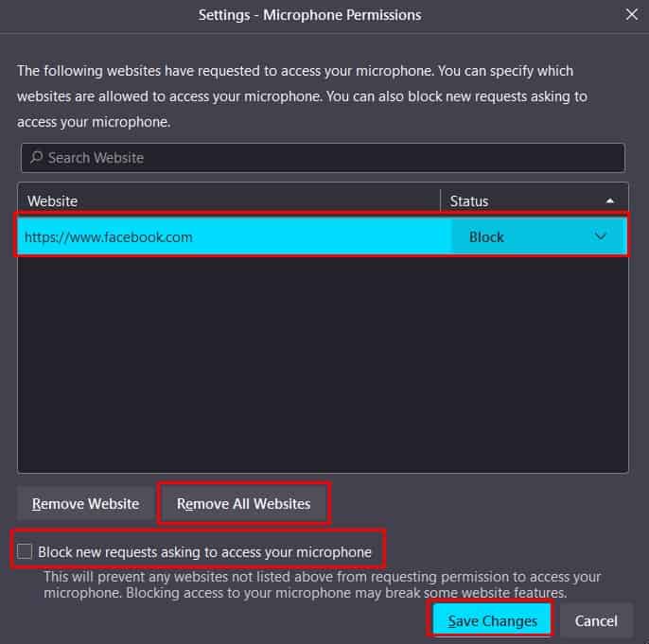Cancel the permissions dialog
The width and height of the screenshot is (649, 644).
tap(596, 621)
